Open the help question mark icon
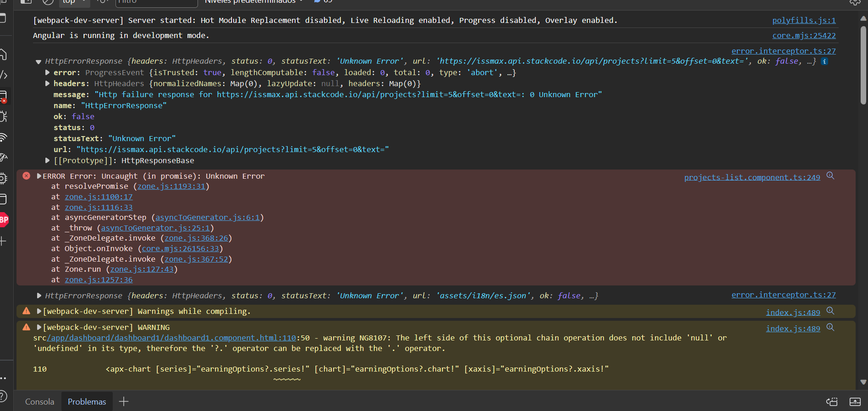 pos(3,396)
